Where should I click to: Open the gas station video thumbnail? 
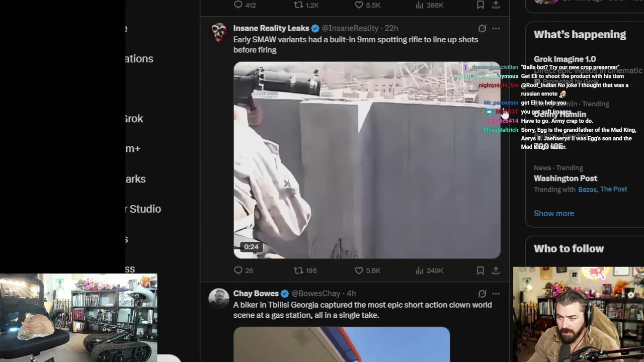342,344
